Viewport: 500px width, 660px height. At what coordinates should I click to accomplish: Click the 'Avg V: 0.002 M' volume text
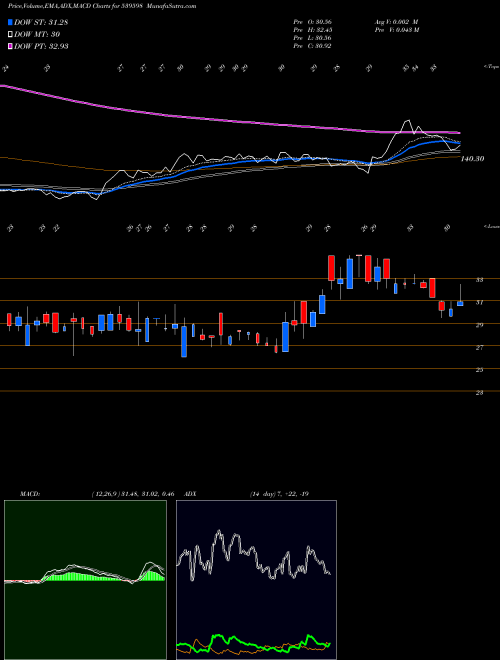click(396, 22)
